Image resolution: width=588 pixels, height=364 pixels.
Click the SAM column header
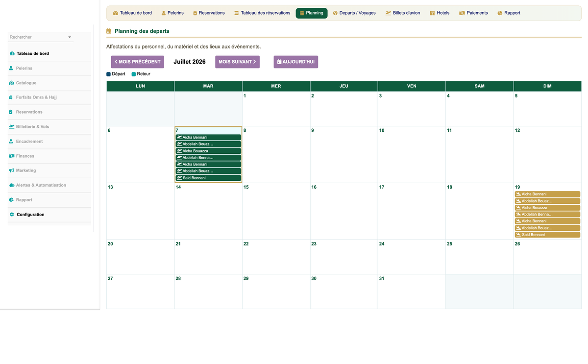pyautogui.click(x=480, y=86)
